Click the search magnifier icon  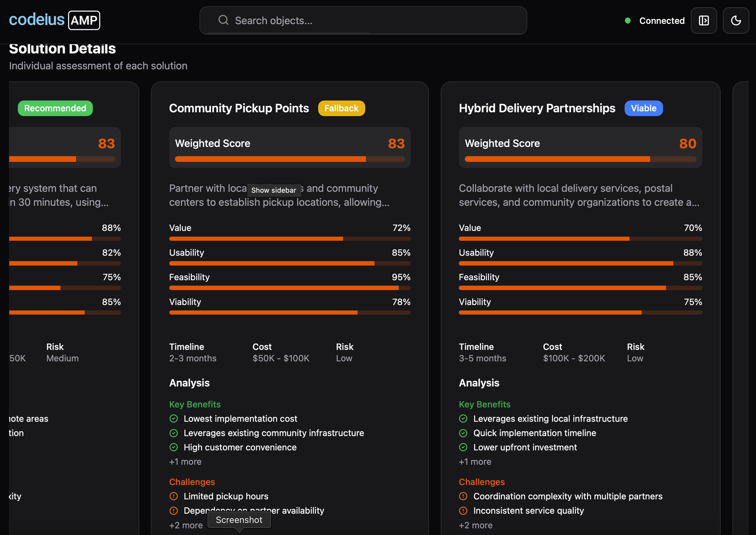click(x=223, y=20)
